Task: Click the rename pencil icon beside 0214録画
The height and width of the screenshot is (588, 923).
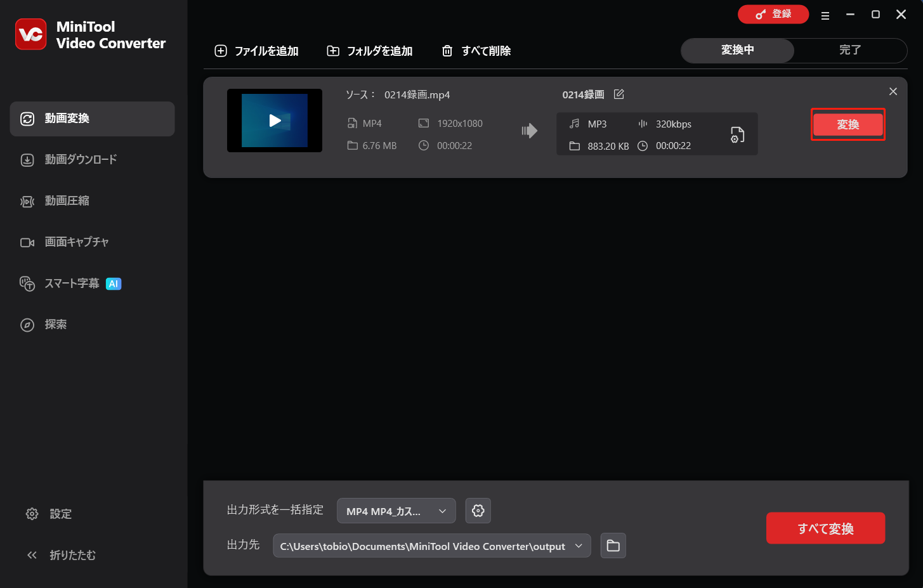Action: coord(619,94)
